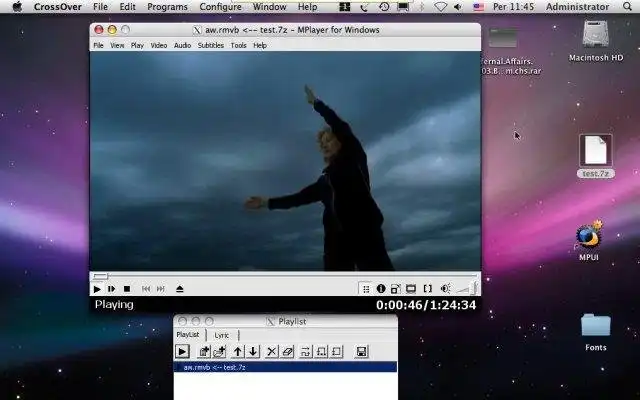Select the Fonts folder on the desktop
640x400 pixels.
click(x=596, y=331)
